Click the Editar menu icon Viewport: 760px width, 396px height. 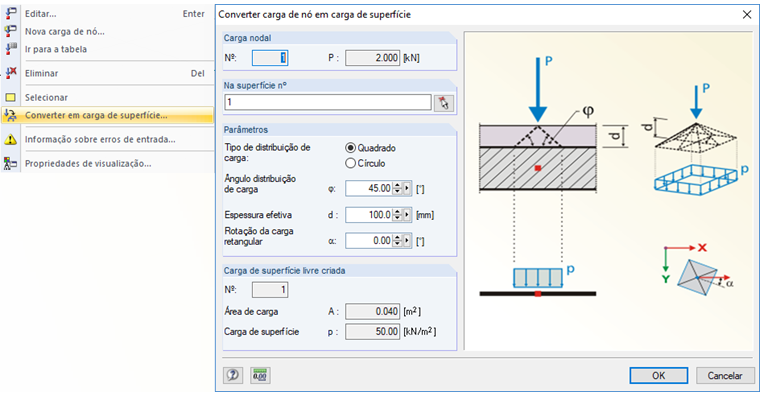point(11,14)
